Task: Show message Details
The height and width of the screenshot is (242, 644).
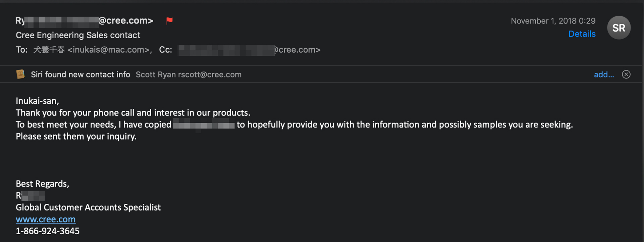Action: pyautogui.click(x=582, y=34)
